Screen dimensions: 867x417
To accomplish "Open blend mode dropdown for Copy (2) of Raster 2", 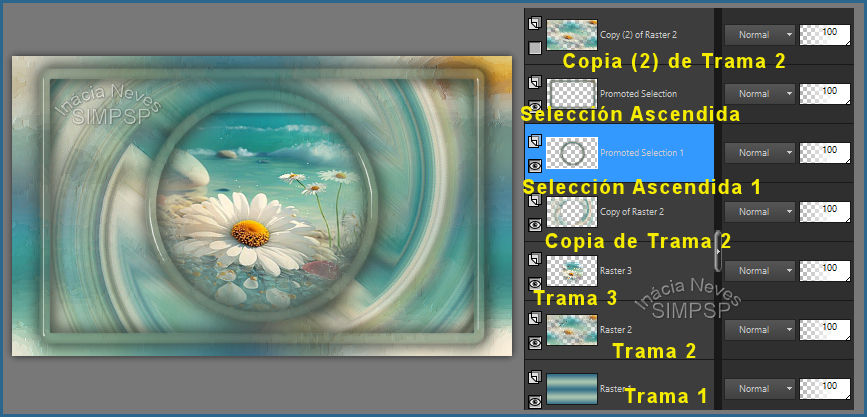I will (x=760, y=34).
